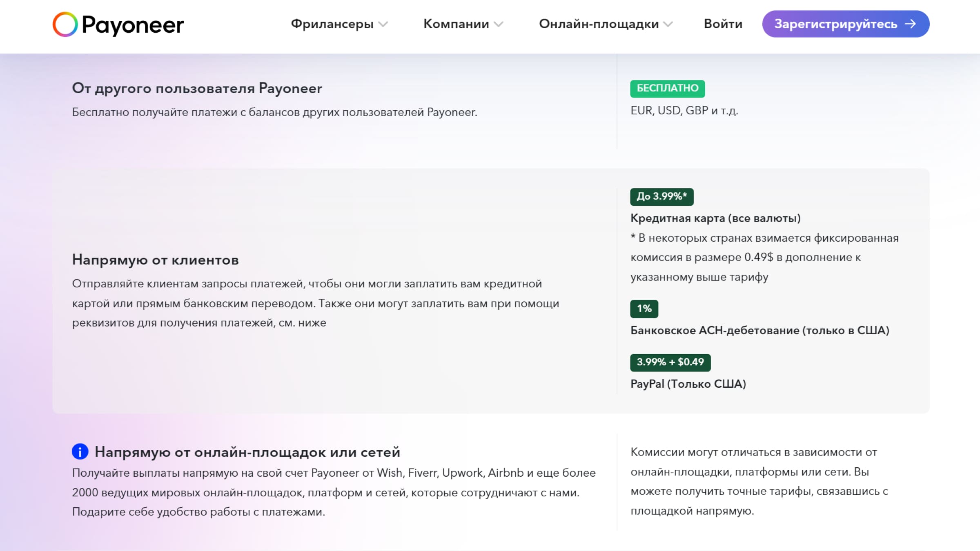
Task: Click the text Кредитная карта (все валюты)
Action: [715, 218]
